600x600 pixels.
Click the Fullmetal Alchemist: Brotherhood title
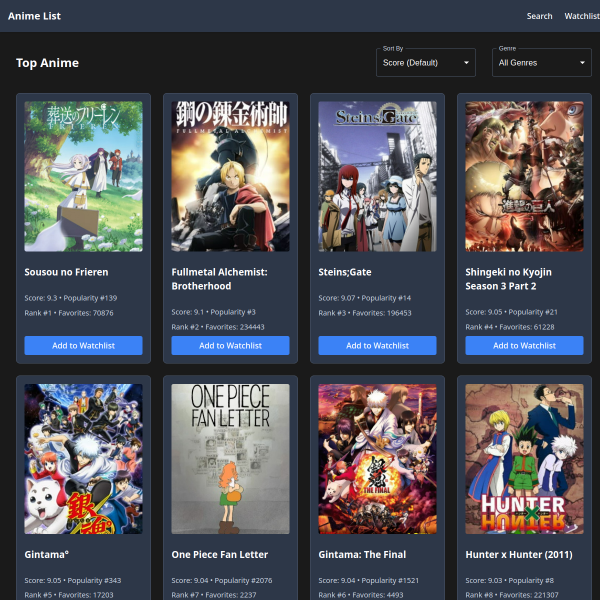219,279
